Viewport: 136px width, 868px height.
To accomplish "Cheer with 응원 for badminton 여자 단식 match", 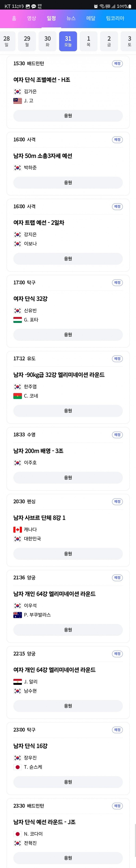I will coord(68,116).
